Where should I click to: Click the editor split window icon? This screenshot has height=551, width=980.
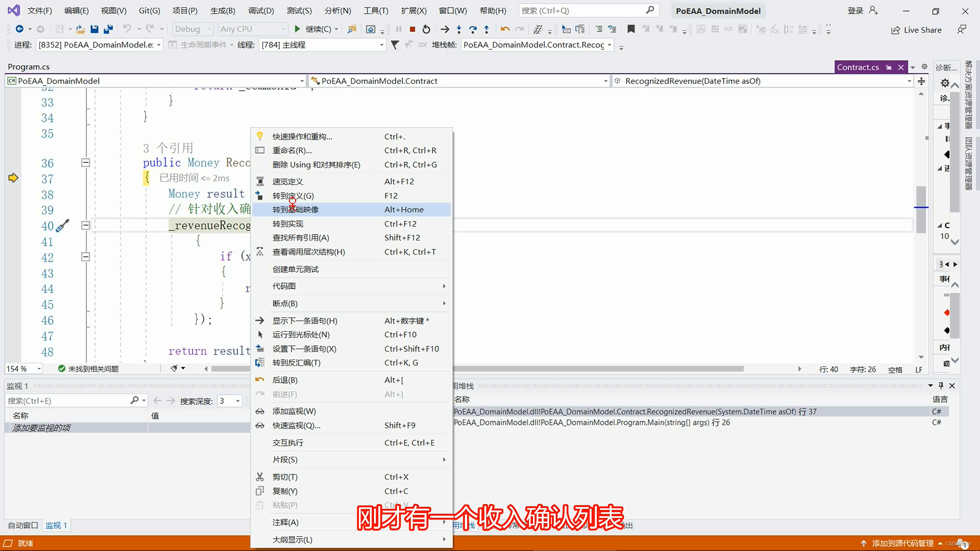tap(921, 81)
